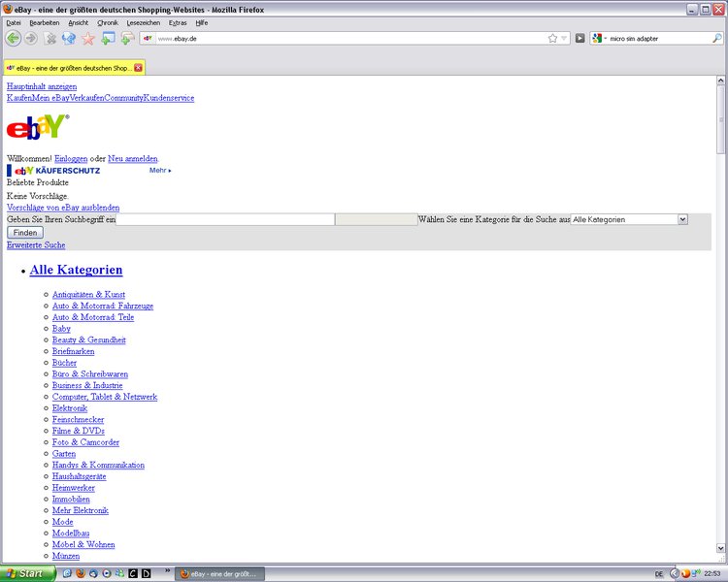Click the eBay logo on the page
The image size is (728, 582).
pos(38,127)
